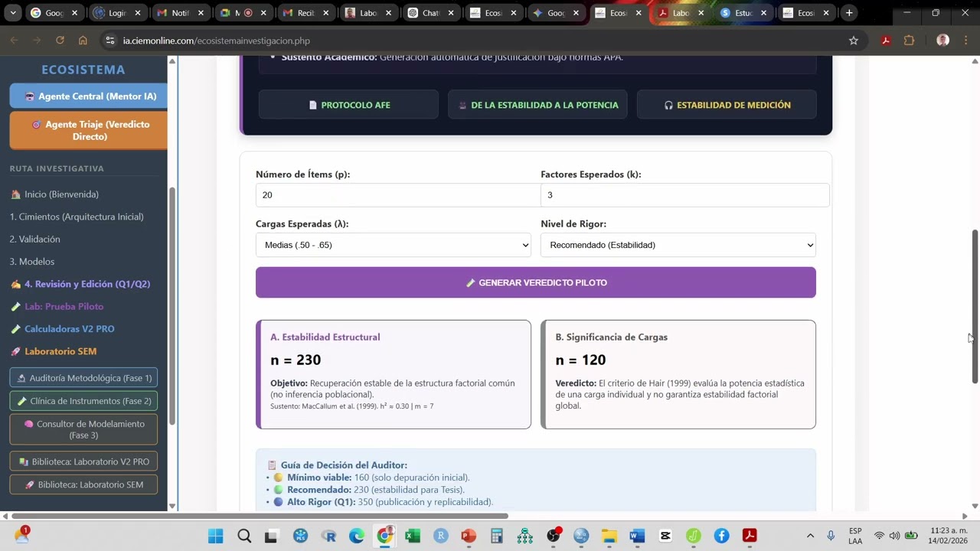Image resolution: width=980 pixels, height=551 pixels.
Task: Navigate to 3. Modelos
Action: [x=32, y=262]
